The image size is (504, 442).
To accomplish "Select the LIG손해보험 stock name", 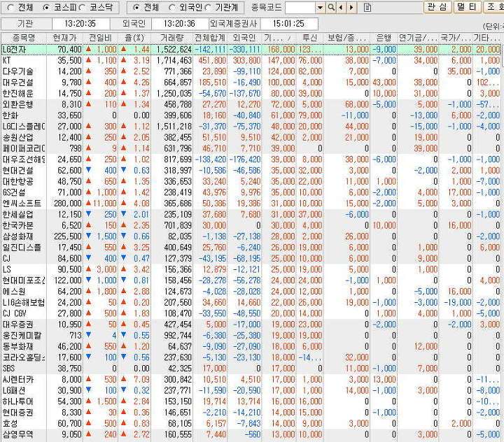I will 24,302.
